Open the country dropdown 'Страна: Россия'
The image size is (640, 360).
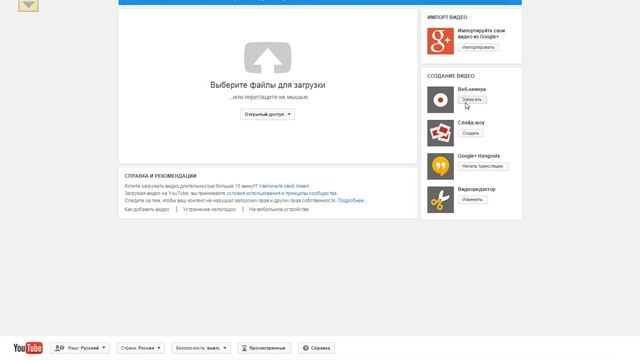tap(140, 348)
